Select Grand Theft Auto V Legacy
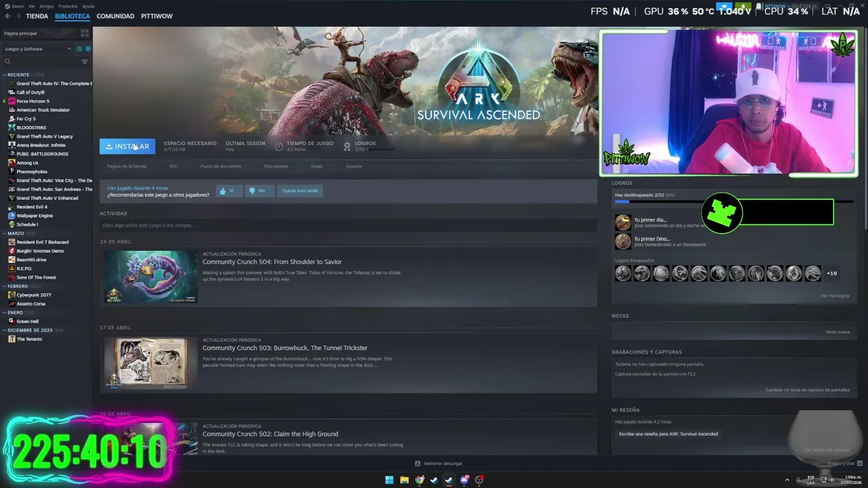Image resolution: width=868 pixels, height=488 pixels. coord(45,136)
